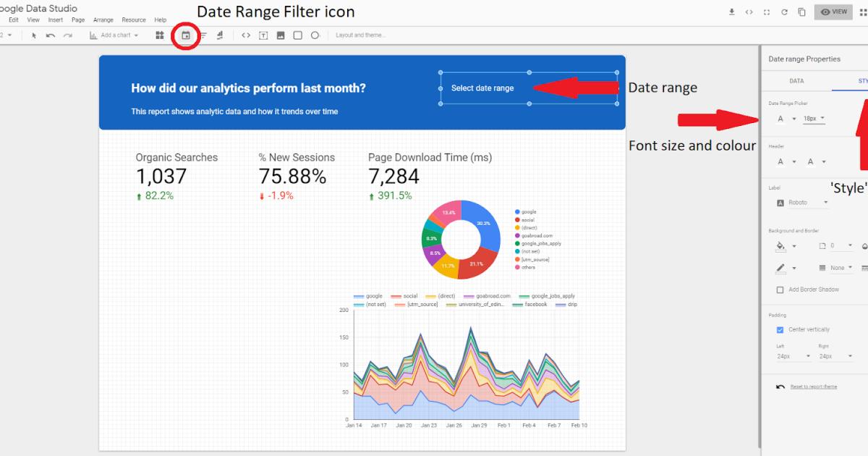
Task: Open the Resource menu
Action: (x=134, y=20)
